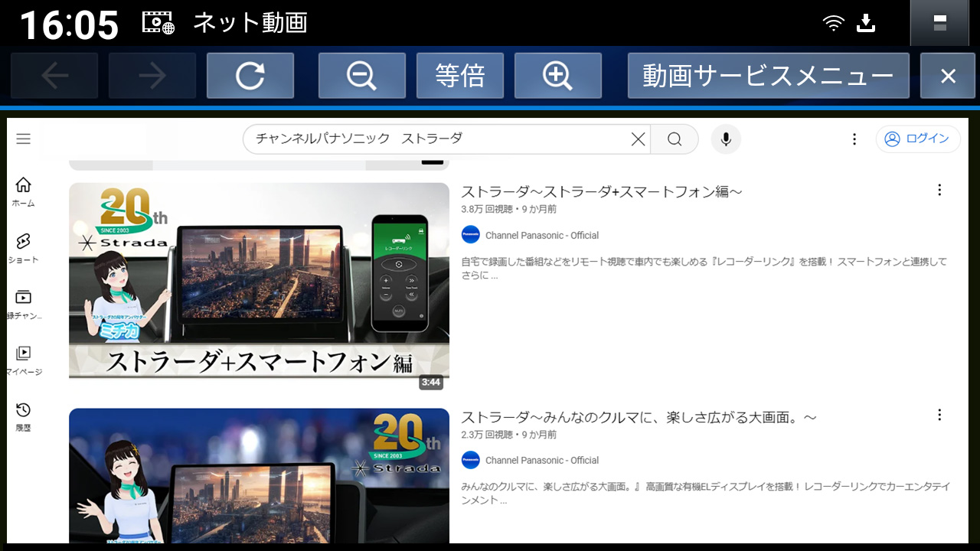Tap the ネット動画 film icon
980x551 pixels.
(158, 22)
